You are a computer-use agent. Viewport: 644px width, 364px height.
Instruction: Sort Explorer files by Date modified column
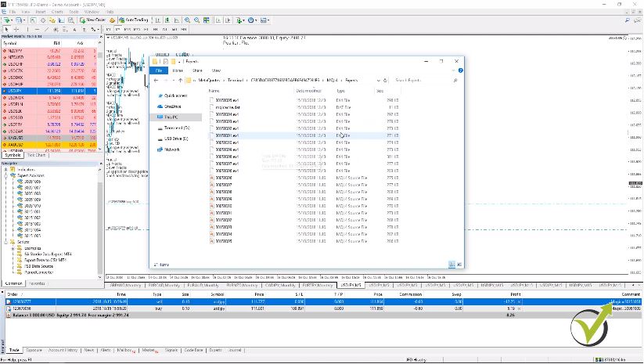coord(308,91)
